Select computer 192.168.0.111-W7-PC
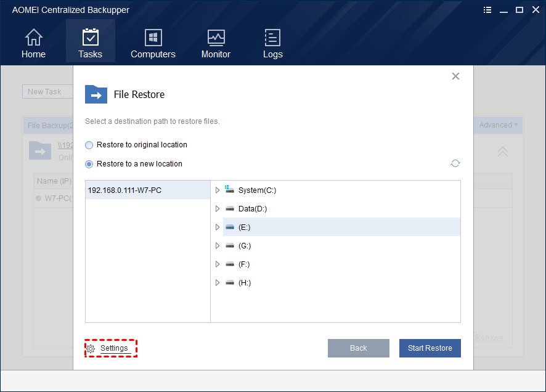The width and height of the screenshot is (546, 392). 148,190
